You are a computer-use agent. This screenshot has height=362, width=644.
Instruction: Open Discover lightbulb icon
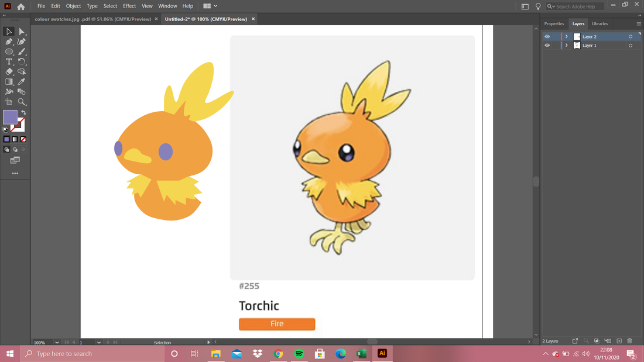538,6
